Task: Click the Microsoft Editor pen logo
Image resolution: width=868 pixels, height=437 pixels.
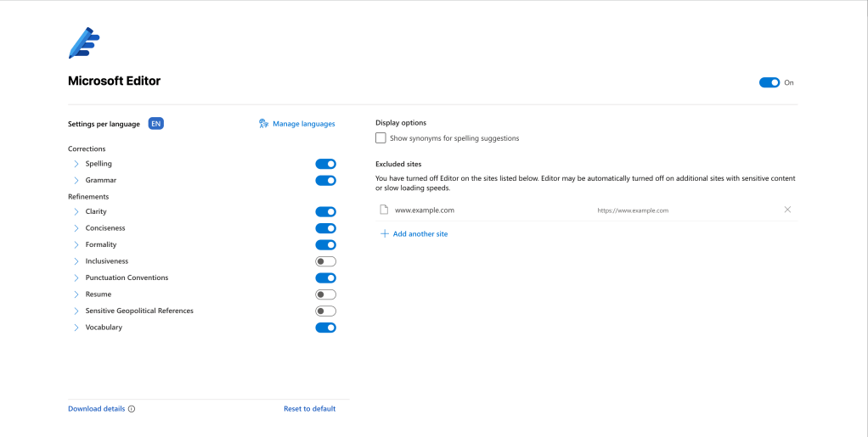Action: click(84, 42)
